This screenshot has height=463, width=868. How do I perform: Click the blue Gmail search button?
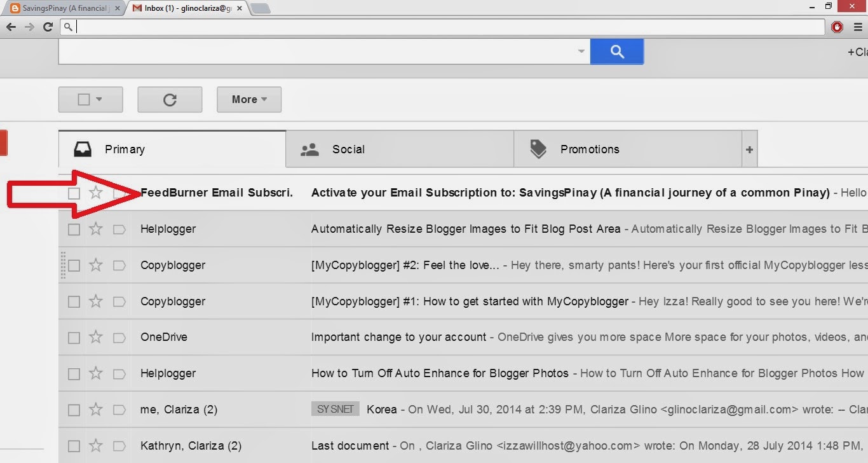tap(616, 52)
